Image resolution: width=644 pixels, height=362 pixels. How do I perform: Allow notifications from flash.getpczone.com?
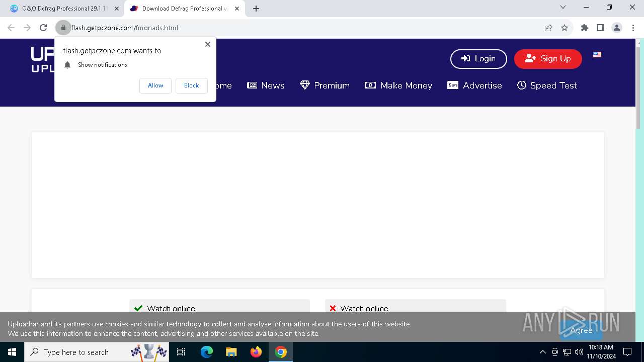(x=155, y=85)
